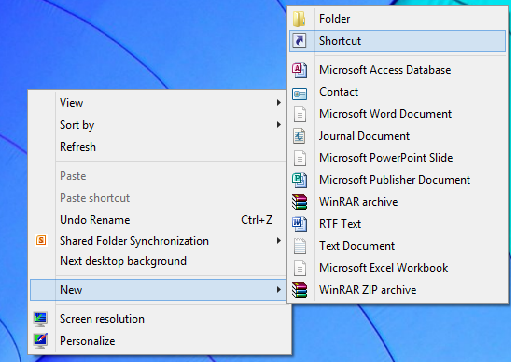
Task: Choose Refresh from the context menu
Action: click(x=157, y=147)
